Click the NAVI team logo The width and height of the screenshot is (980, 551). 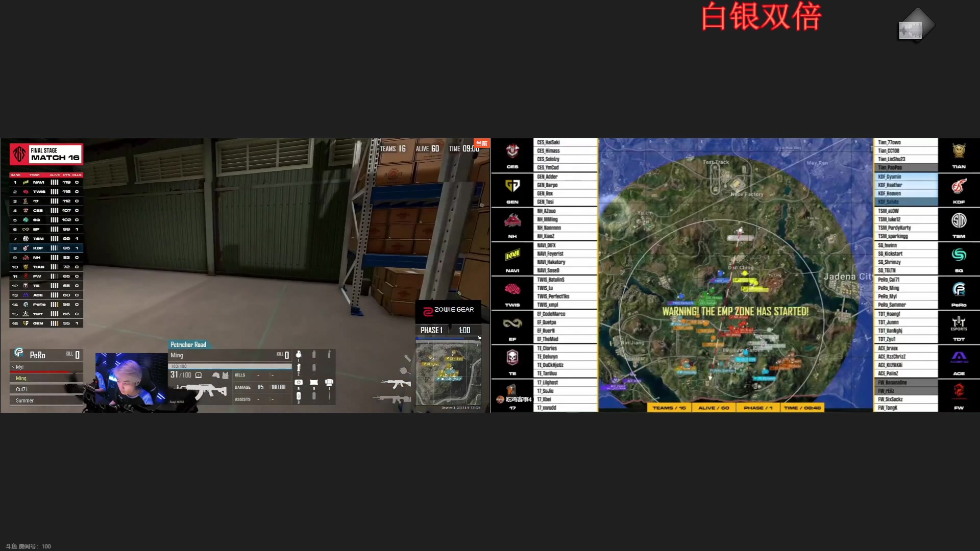point(512,254)
